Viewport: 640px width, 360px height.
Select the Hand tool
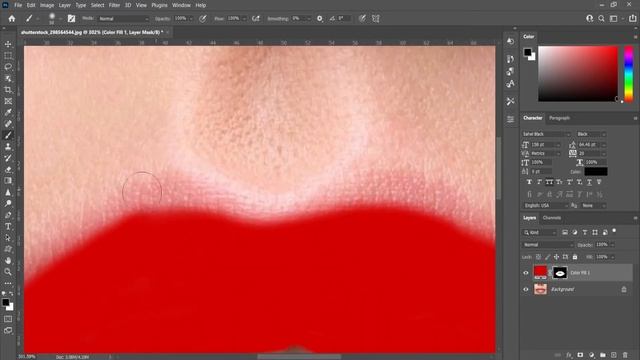point(8,260)
